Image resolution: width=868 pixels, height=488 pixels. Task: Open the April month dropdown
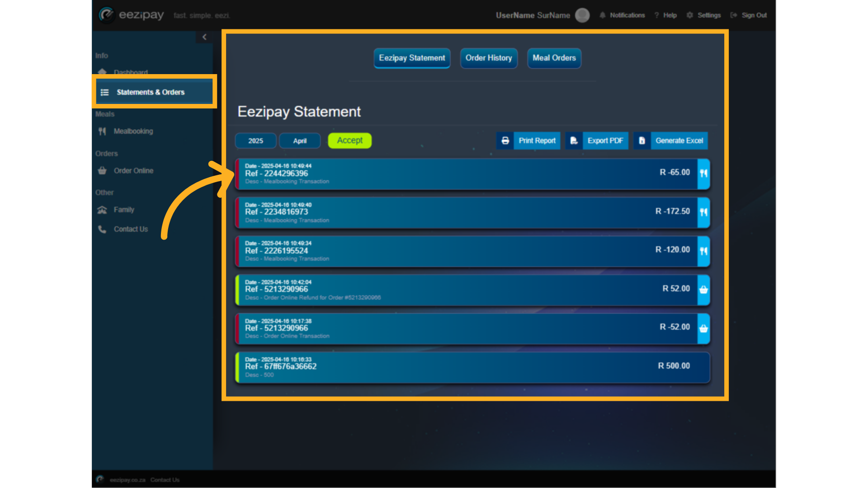click(x=300, y=141)
